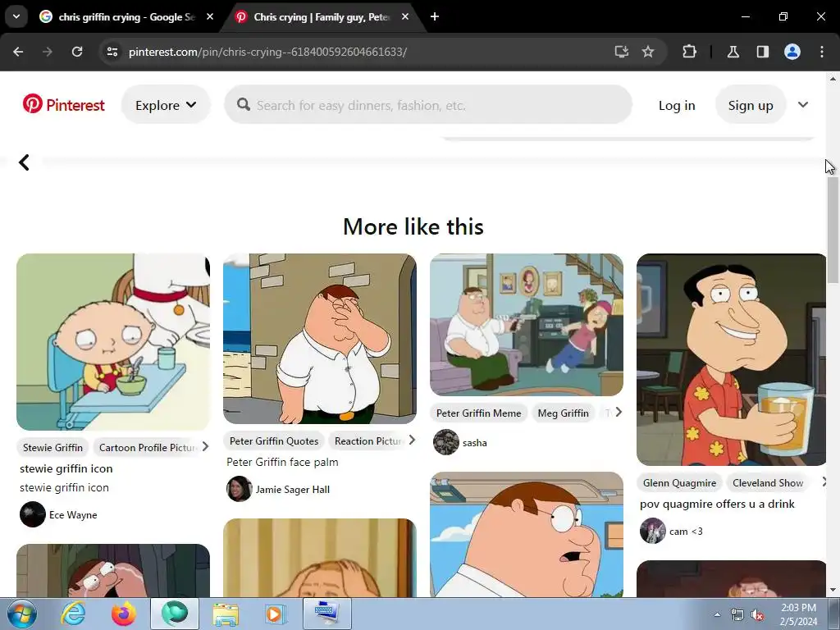Image resolution: width=840 pixels, height=630 pixels.
Task: Launch Internet Explorer from taskbar
Action: coord(72,614)
